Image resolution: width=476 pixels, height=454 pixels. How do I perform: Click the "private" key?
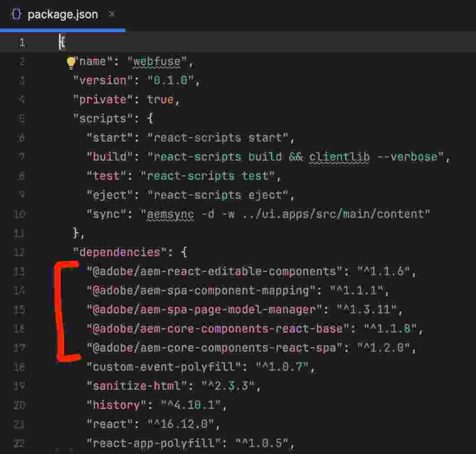pyautogui.click(x=103, y=100)
